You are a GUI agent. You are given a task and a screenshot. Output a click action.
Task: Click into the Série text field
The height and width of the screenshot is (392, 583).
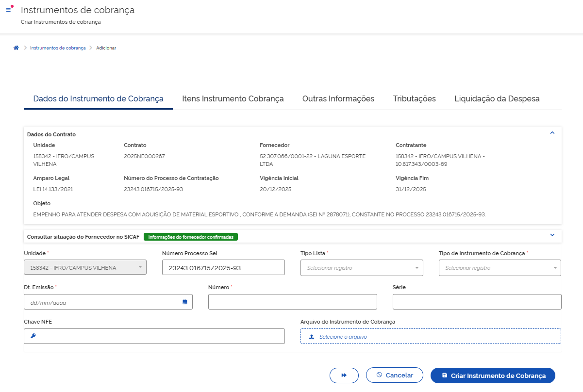(477, 302)
